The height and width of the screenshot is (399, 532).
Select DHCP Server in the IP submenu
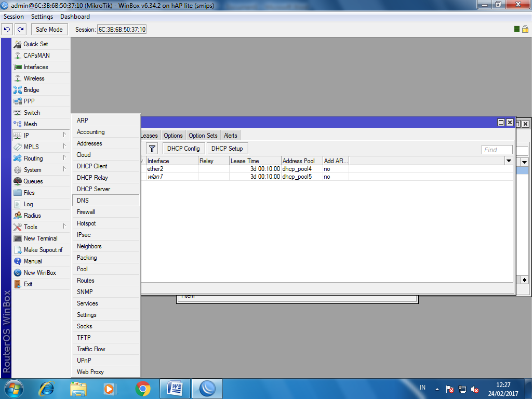coord(106,189)
